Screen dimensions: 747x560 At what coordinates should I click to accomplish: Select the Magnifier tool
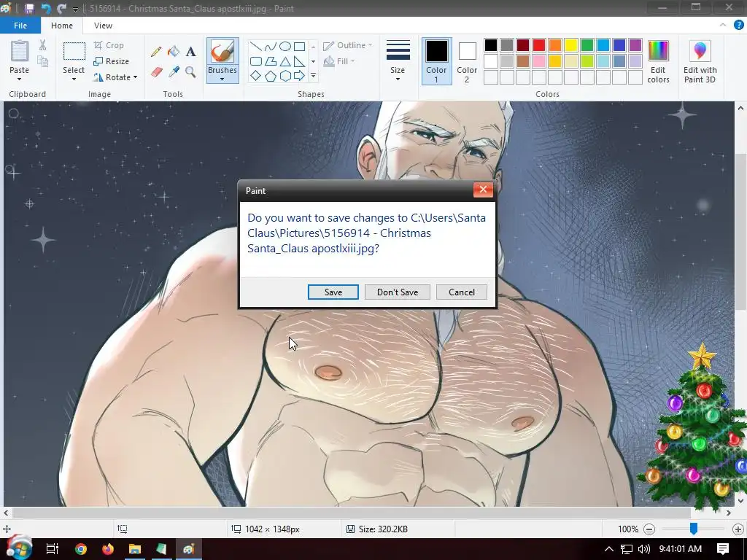[x=190, y=72]
